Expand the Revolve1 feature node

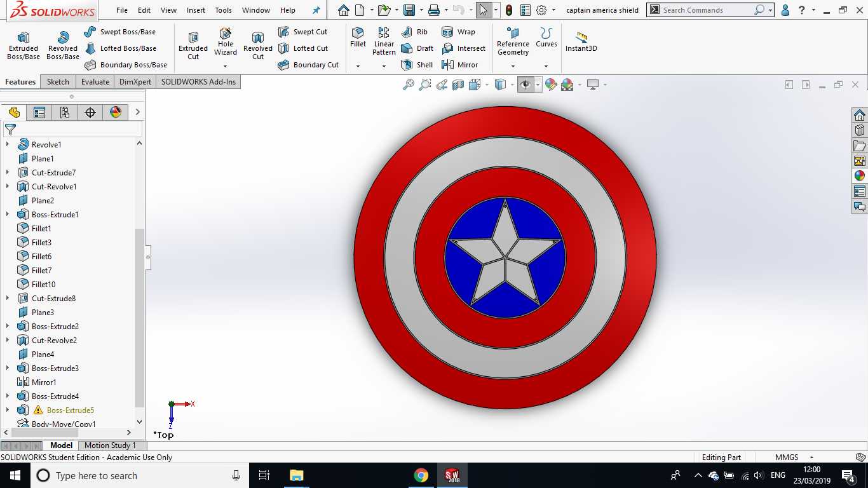8,145
